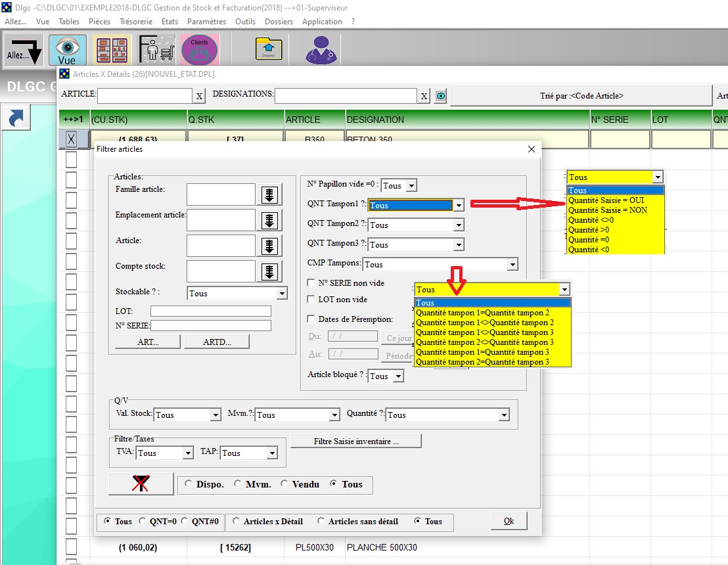Expand the Stockable dropdown

coord(282,294)
